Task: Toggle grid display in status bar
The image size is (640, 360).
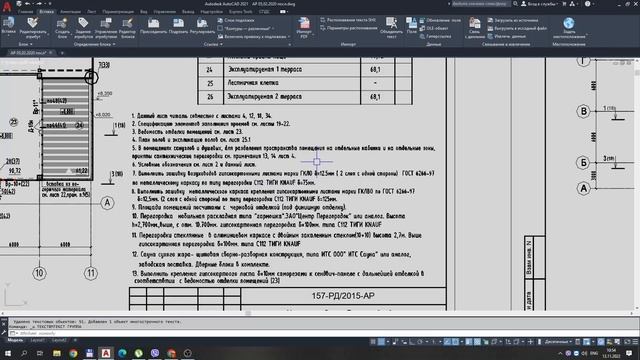Action: 373,342
